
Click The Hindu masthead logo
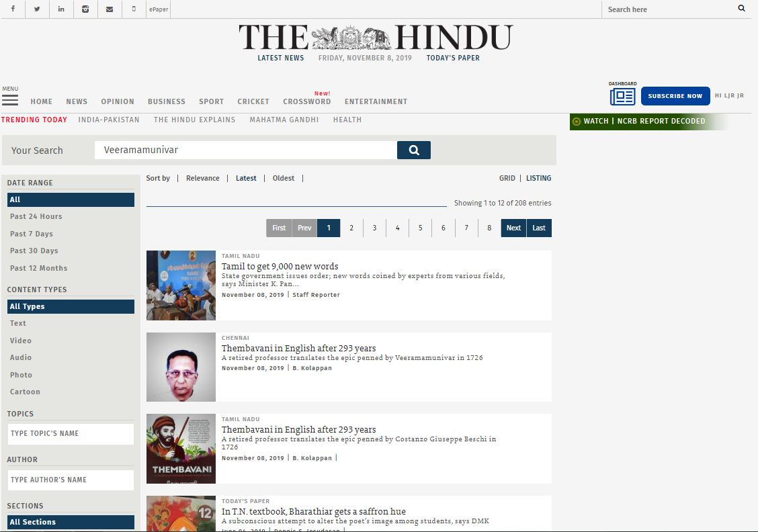click(x=376, y=37)
